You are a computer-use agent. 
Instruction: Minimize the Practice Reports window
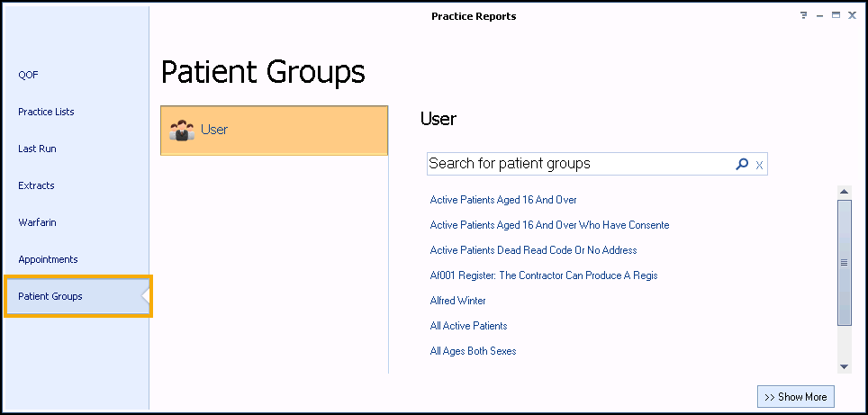[819, 16]
